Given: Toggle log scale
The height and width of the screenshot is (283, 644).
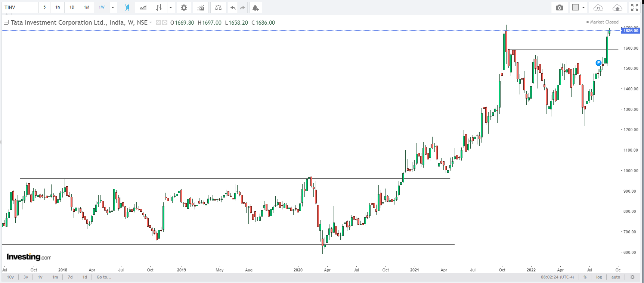Looking at the screenshot, I should pyautogui.click(x=599, y=277).
